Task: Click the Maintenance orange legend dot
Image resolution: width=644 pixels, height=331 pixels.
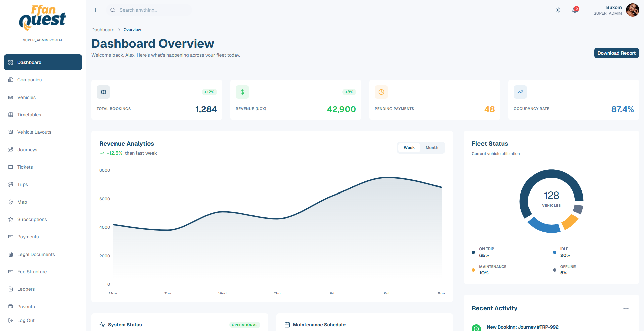Action: [473, 270]
